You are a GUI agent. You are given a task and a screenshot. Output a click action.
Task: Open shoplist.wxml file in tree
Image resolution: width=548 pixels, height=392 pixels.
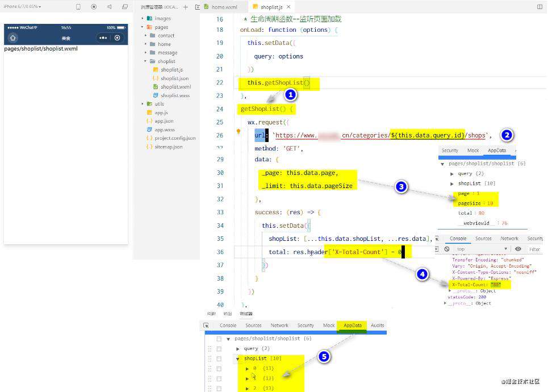point(176,87)
